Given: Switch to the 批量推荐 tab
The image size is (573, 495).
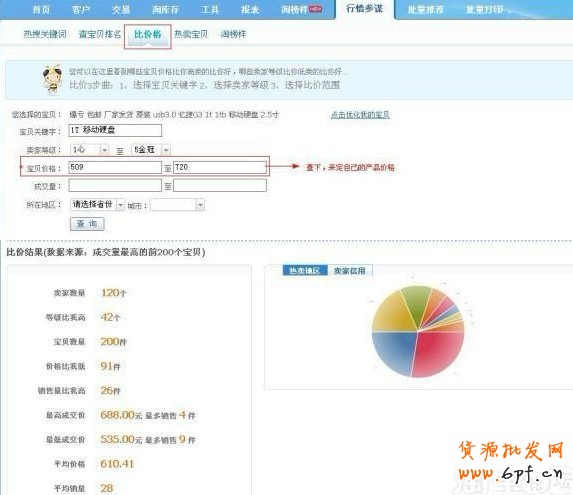Looking at the screenshot, I should tap(426, 9).
